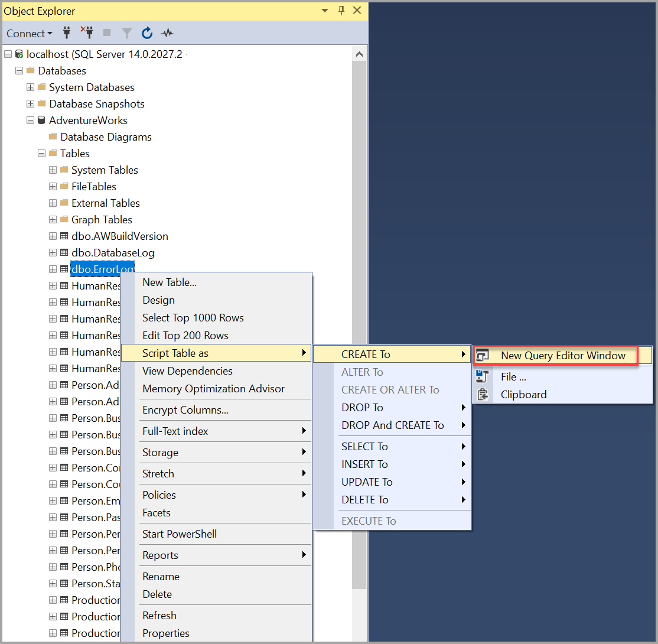Click the Stop icon in the toolbar
This screenshot has width=658, height=644.
(107, 33)
